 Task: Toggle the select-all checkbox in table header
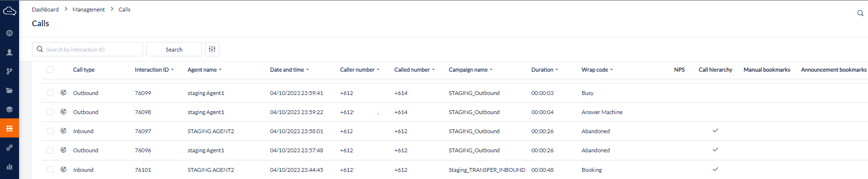(x=50, y=70)
